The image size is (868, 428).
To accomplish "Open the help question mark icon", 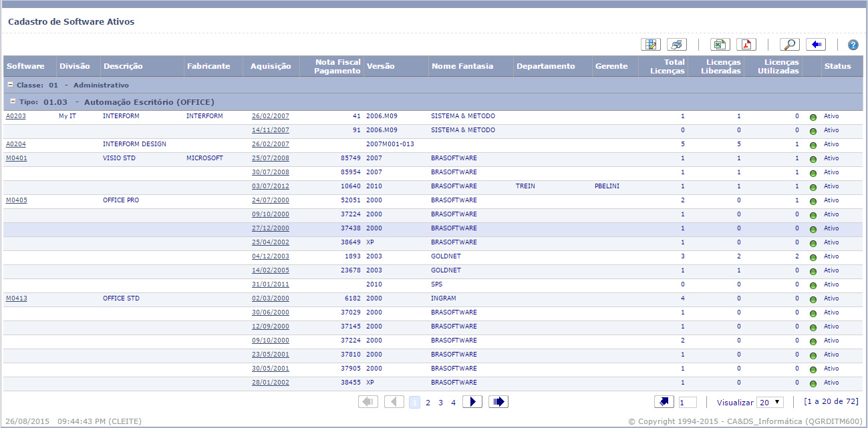I will click(853, 45).
